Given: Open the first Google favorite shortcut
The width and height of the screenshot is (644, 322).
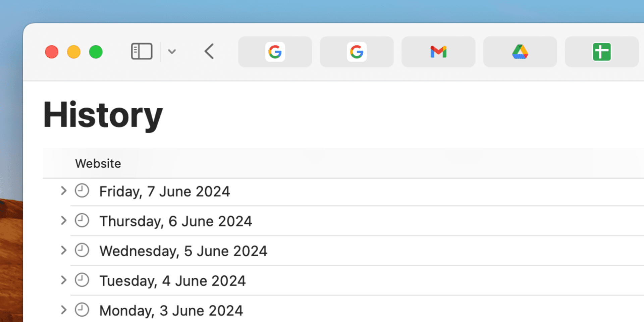Looking at the screenshot, I should [x=275, y=52].
